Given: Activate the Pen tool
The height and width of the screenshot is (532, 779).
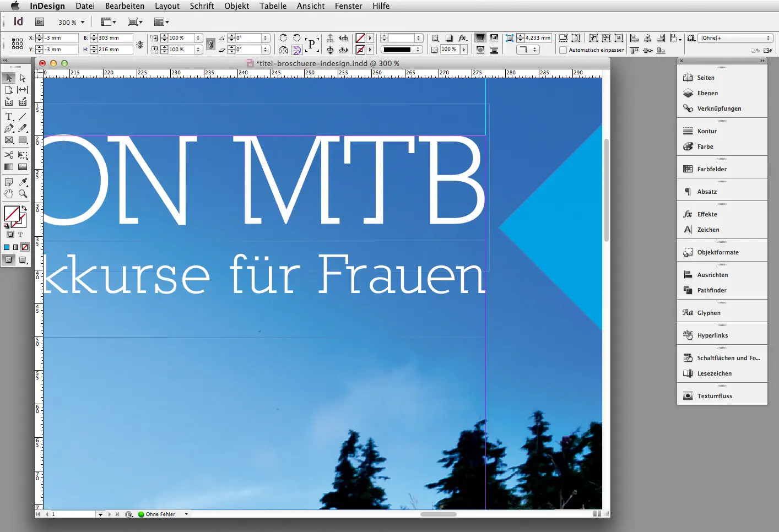Looking at the screenshot, I should [8, 128].
